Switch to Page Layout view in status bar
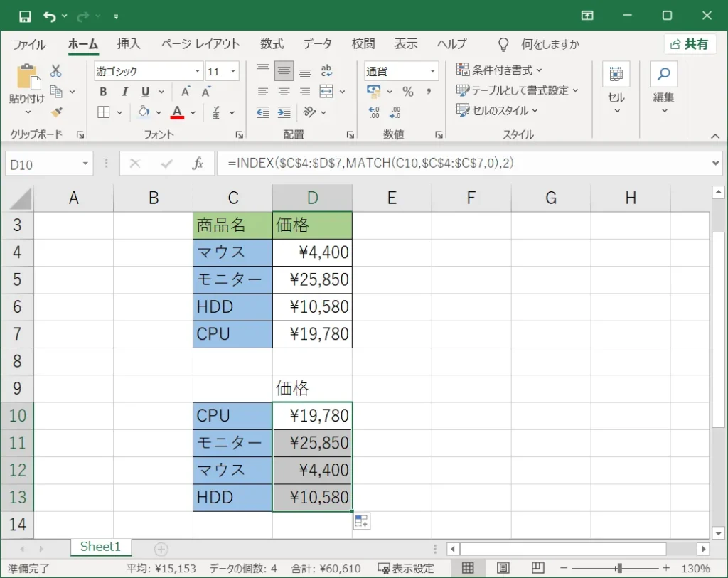728x578 pixels. [503, 568]
